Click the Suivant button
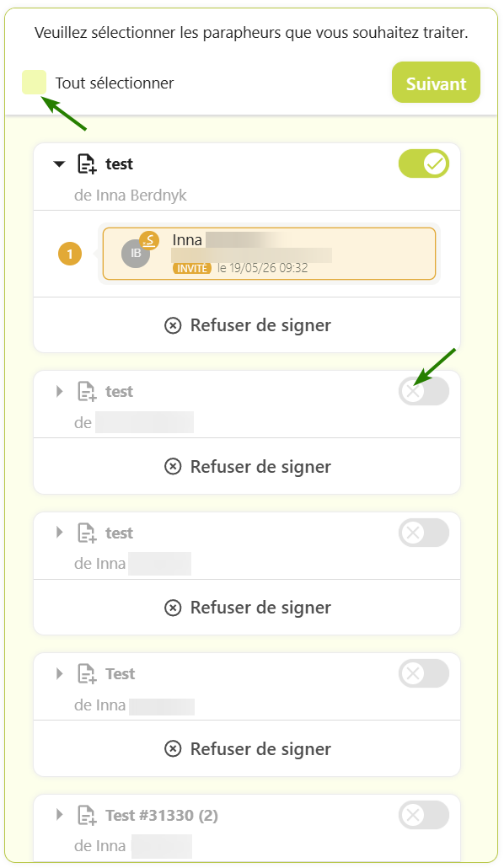 pos(436,83)
